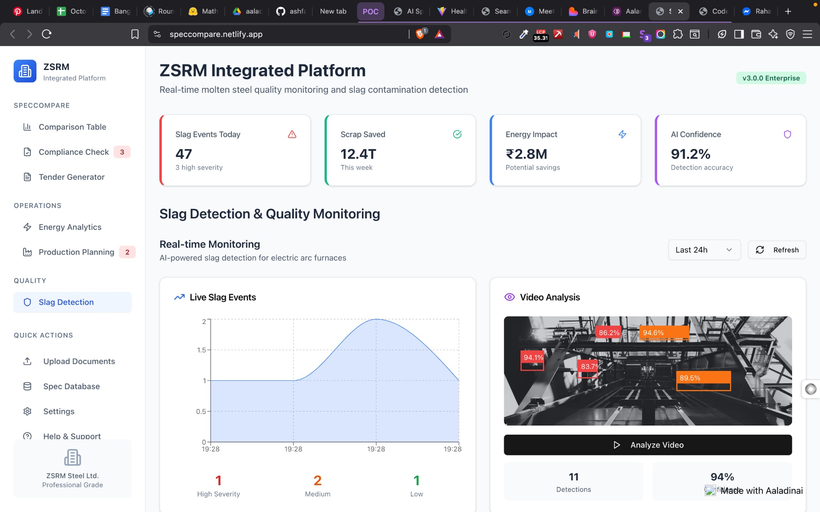The width and height of the screenshot is (820, 512).
Task: Bookmark this page with the bookmark icon
Action: pyautogui.click(x=135, y=34)
